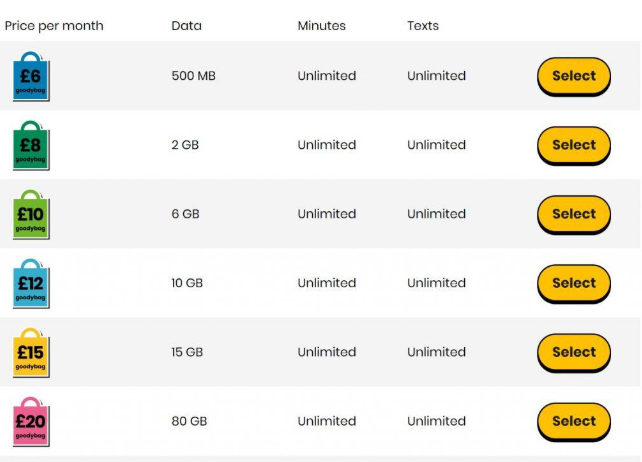Screen dimensions: 642x462
Task: Click the dark green £8 goodybag icon
Action: point(31,145)
